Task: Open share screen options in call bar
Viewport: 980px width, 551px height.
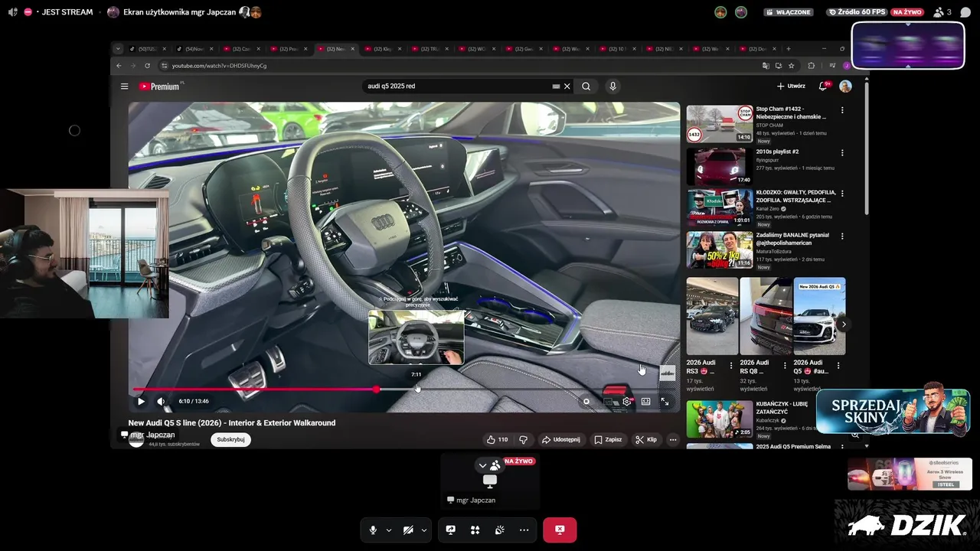Action: 451,530
